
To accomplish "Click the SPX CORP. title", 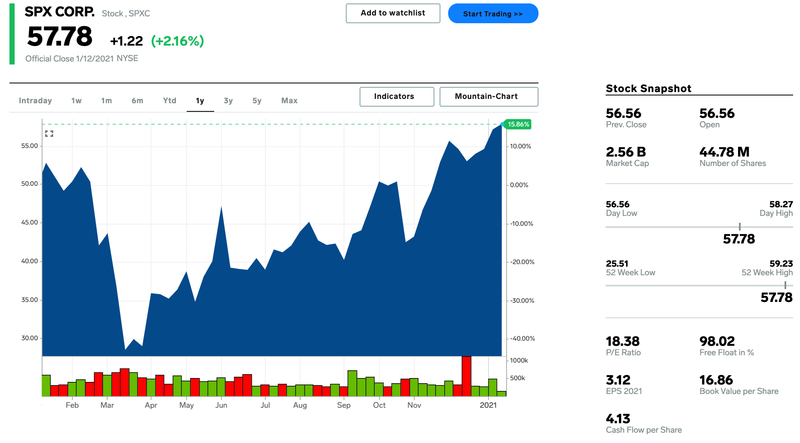I will [x=60, y=12].
